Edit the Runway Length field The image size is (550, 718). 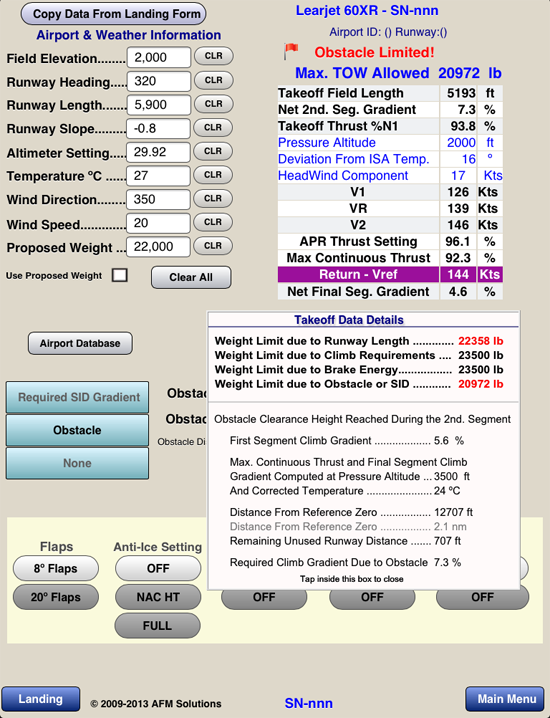coord(158,105)
